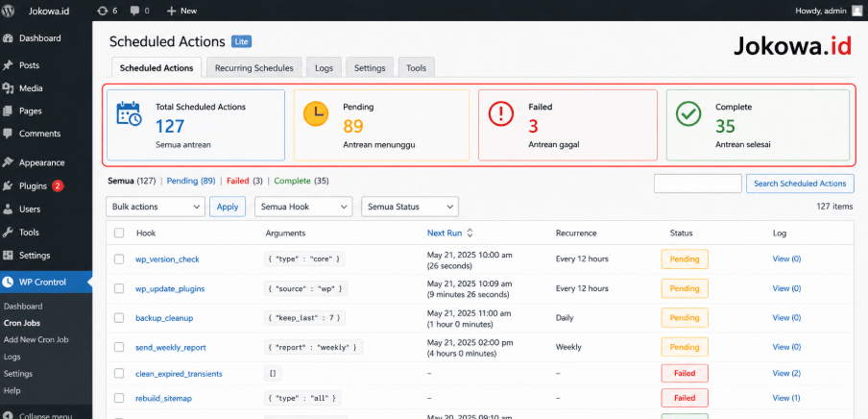Click the Lite badge next to title
The image size is (868, 419).
pyautogui.click(x=241, y=41)
